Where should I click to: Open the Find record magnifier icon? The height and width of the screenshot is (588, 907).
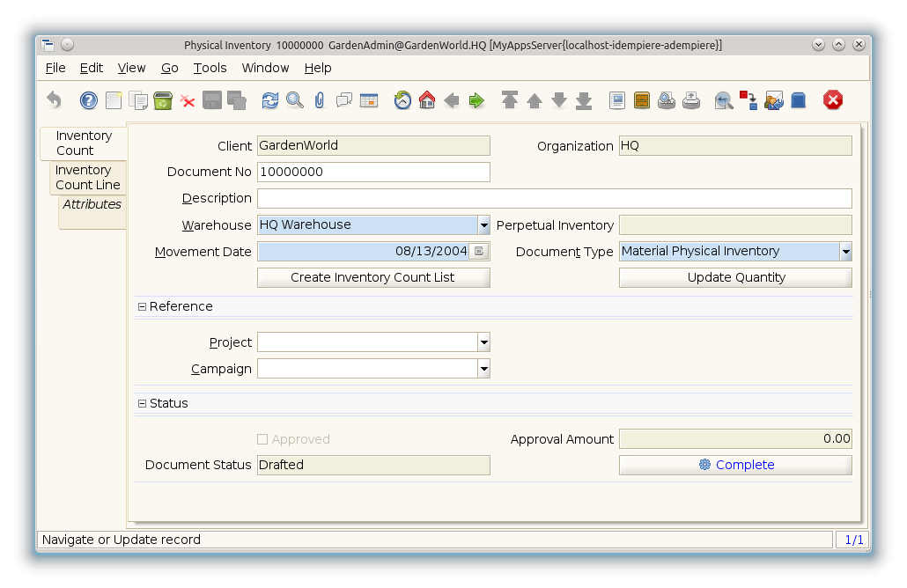tap(295, 100)
